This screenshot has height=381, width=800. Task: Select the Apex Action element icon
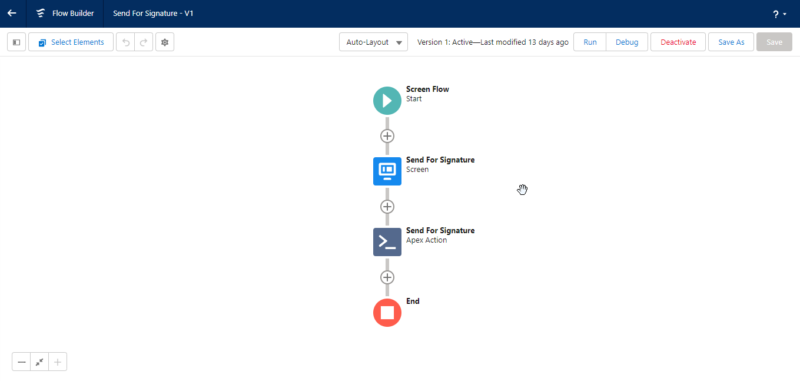click(387, 242)
